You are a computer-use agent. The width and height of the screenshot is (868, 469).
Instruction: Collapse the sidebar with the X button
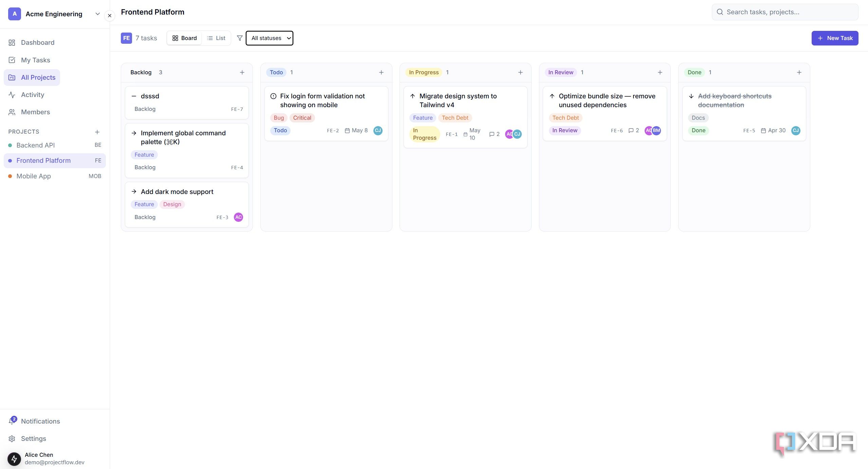110,16
